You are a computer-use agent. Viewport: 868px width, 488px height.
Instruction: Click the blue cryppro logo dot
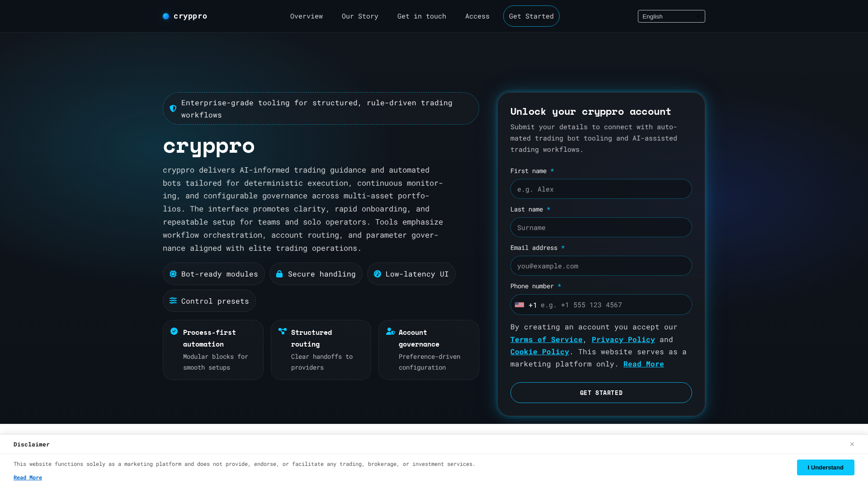[166, 16]
